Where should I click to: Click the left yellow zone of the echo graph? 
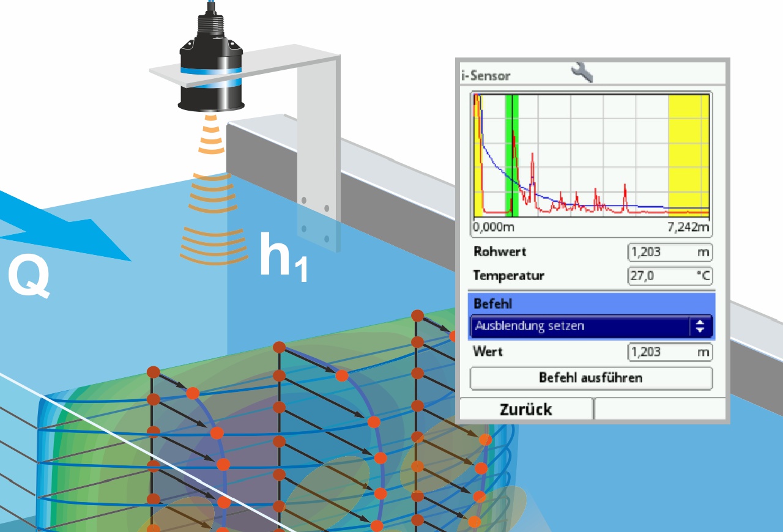pyautogui.click(x=478, y=155)
